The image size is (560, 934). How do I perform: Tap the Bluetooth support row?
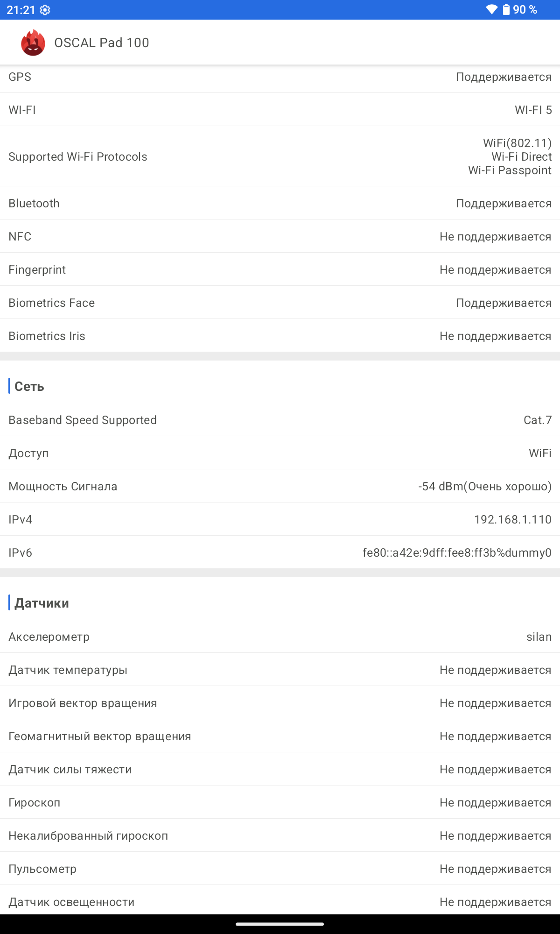pos(280,204)
